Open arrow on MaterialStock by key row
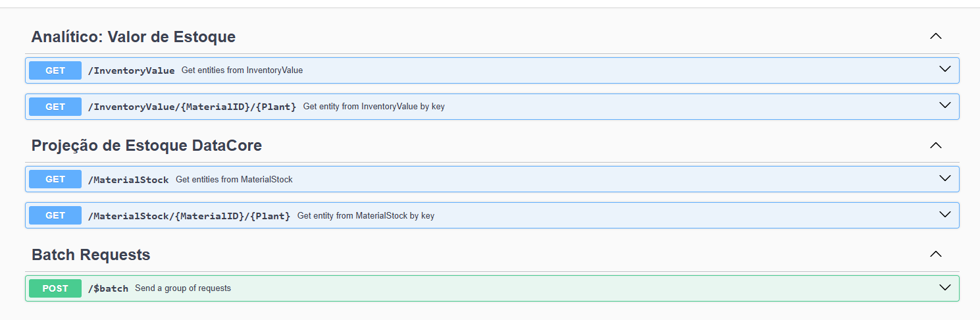 [944, 215]
